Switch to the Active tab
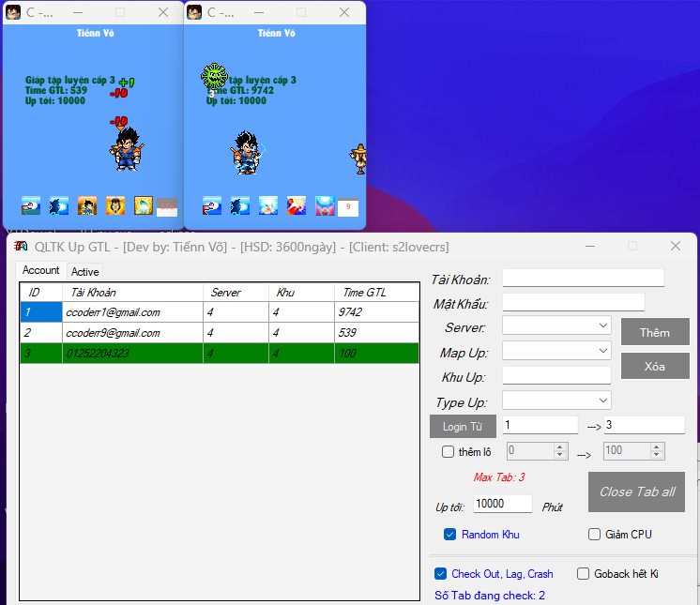Image resolution: width=700 pixels, height=605 pixels. (x=85, y=272)
